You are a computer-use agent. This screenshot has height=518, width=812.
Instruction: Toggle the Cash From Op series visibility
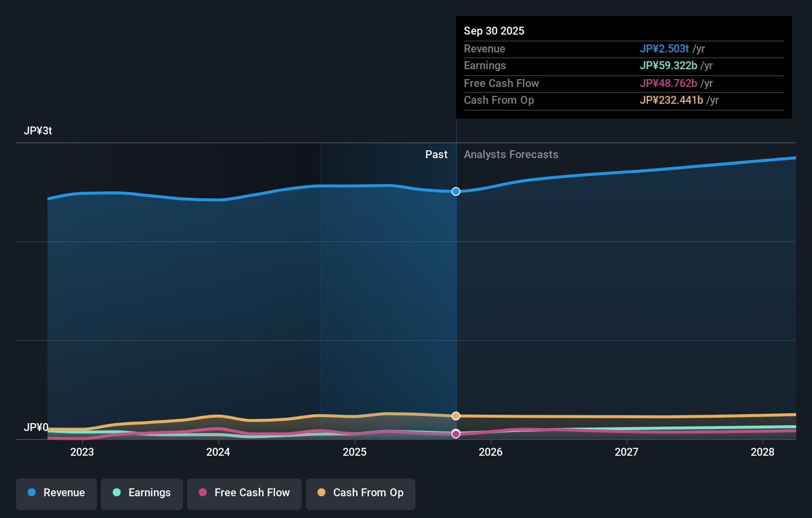click(361, 493)
